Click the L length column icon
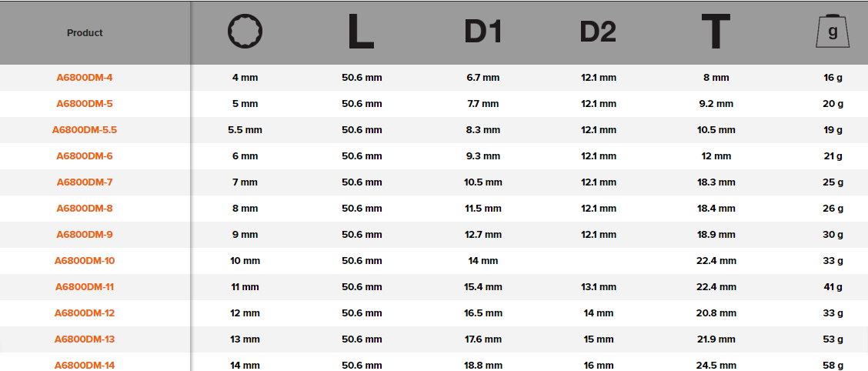Viewport: 868px width, 371px height. tap(361, 32)
